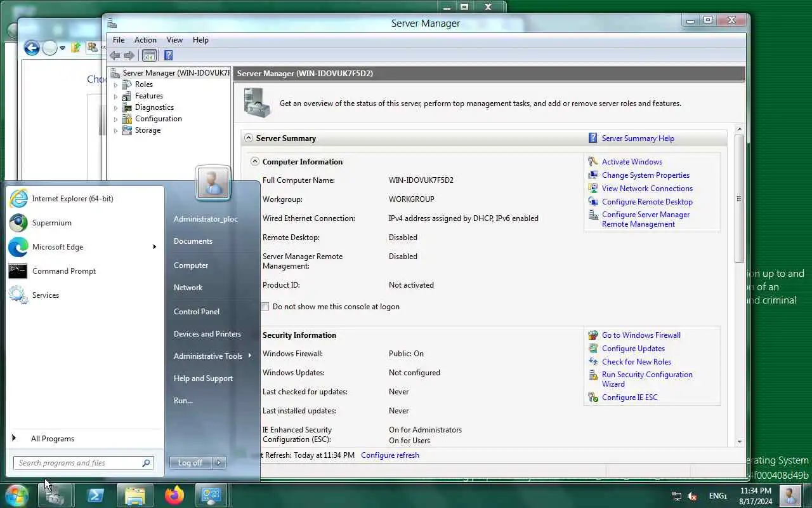This screenshot has height=508, width=812.
Task: Click the Help toolbar icon in Server Manager
Action: 168,55
